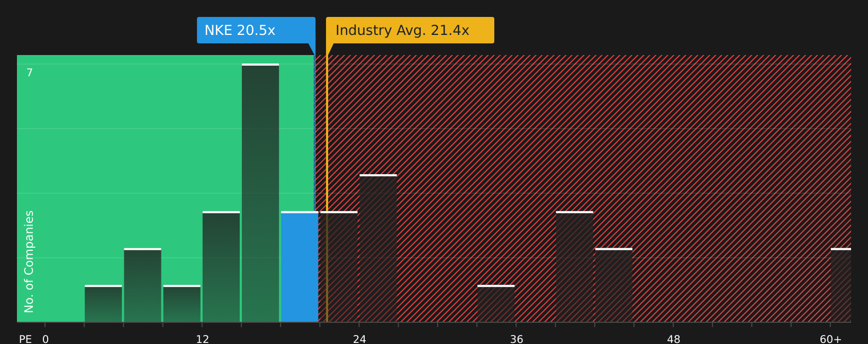Select the tallest bar reaching 7 companies
This screenshot has width=868, height=344.
260,193
